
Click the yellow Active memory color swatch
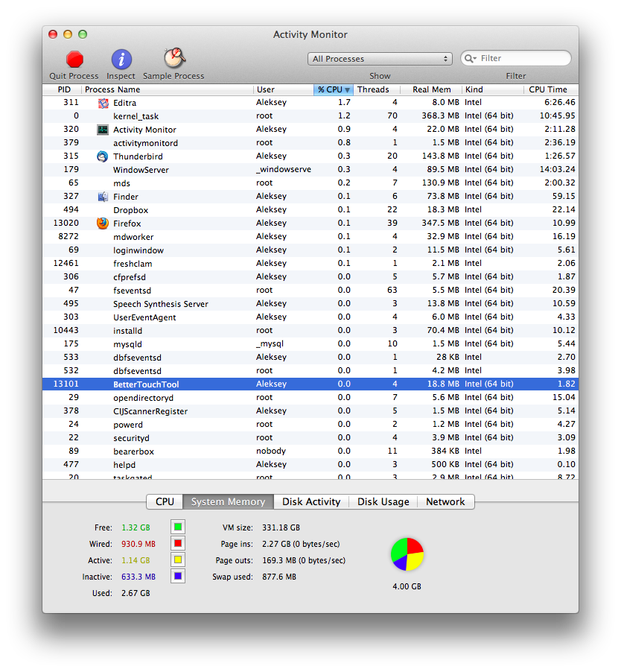tap(178, 560)
